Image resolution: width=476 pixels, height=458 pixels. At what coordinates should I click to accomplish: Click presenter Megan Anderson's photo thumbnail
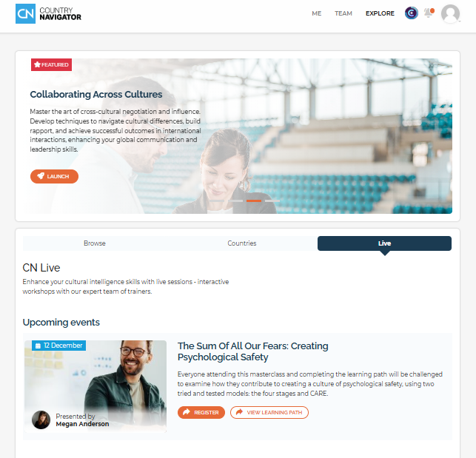[41, 420]
